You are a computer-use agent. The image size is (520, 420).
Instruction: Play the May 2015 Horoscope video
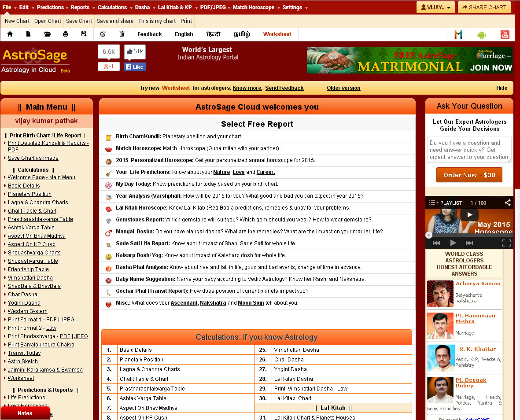(x=470, y=215)
